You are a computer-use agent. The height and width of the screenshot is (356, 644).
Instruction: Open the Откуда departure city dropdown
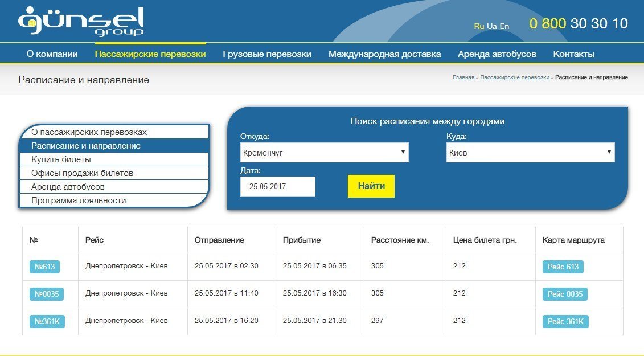(324, 152)
